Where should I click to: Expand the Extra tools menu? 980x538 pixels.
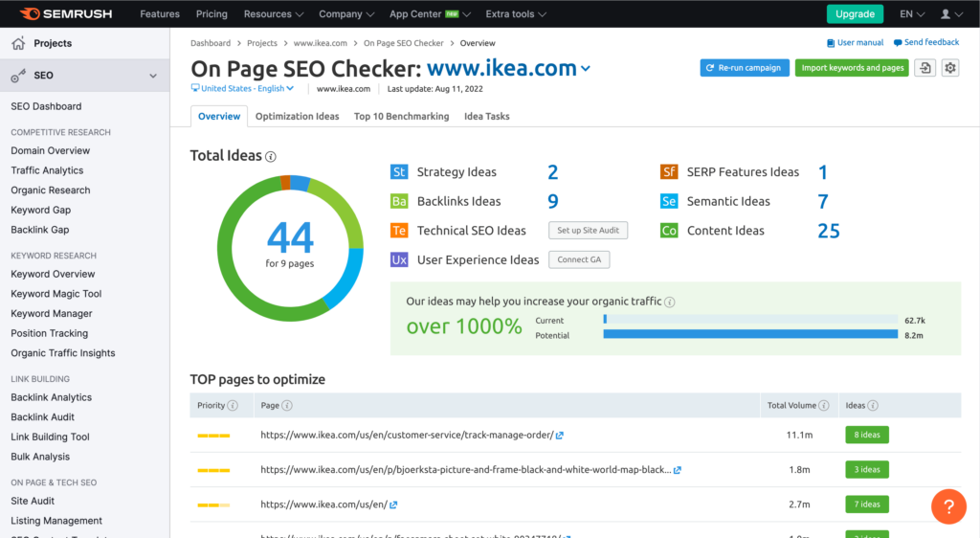coord(516,13)
